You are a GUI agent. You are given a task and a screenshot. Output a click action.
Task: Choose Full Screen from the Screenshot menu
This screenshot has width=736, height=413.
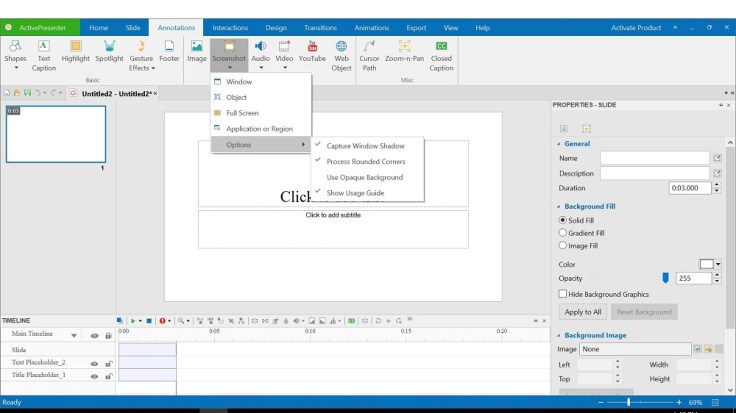tap(261, 113)
